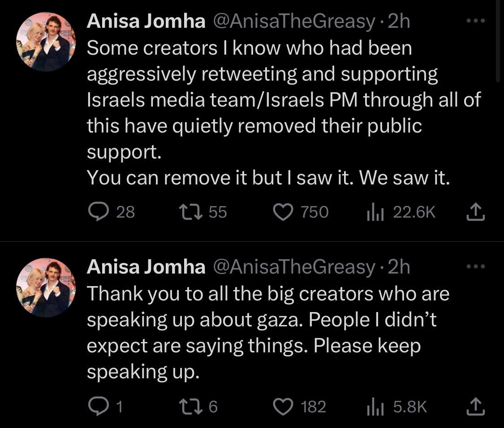Visit @AnisaTheGreasy handle in first tweet

(294, 21)
